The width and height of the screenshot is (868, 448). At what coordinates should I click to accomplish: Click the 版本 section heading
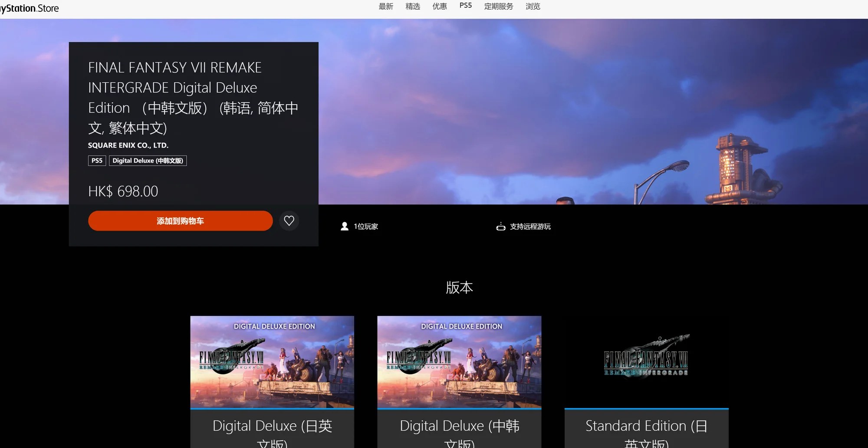pyautogui.click(x=460, y=287)
